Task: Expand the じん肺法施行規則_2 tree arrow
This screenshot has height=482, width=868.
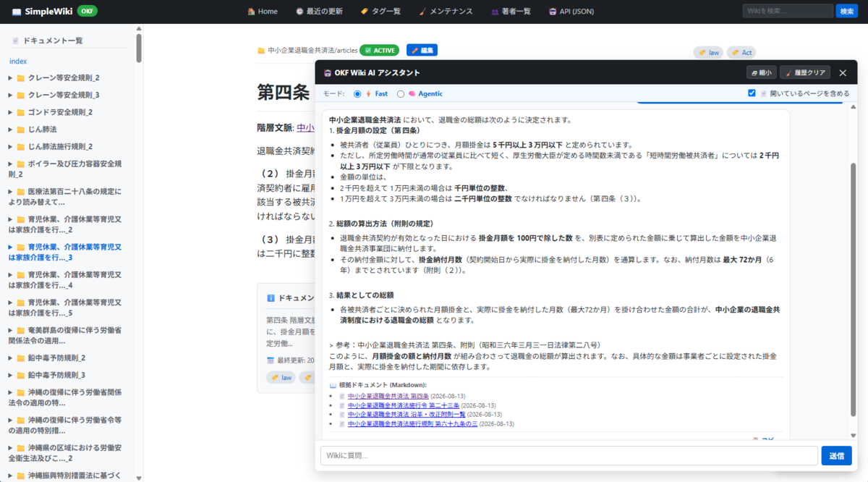Action: [x=11, y=146]
